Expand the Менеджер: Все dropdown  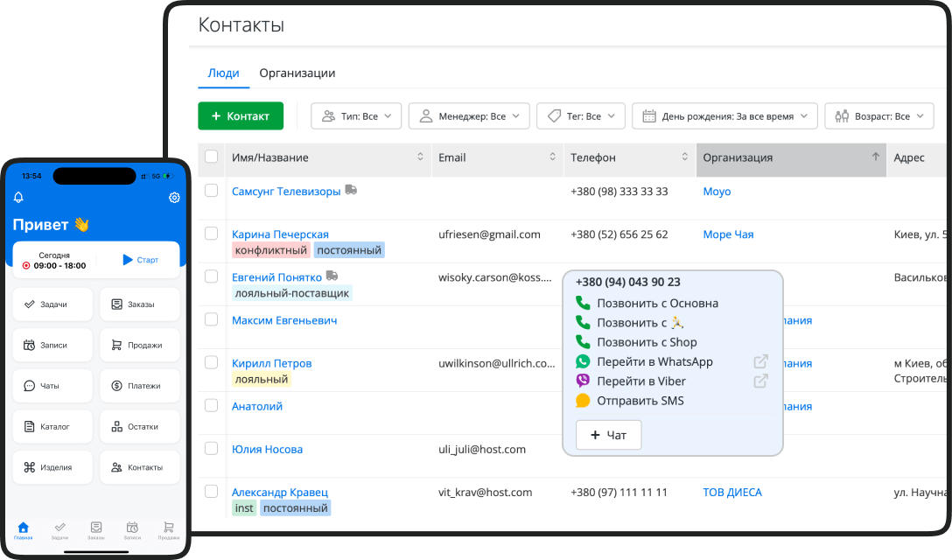coord(469,115)
